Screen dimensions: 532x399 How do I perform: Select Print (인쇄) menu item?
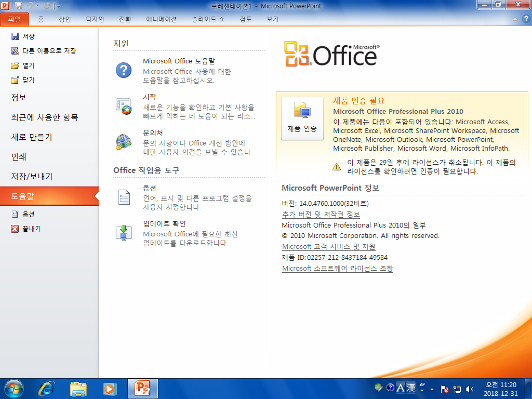(x=49, y=157)
